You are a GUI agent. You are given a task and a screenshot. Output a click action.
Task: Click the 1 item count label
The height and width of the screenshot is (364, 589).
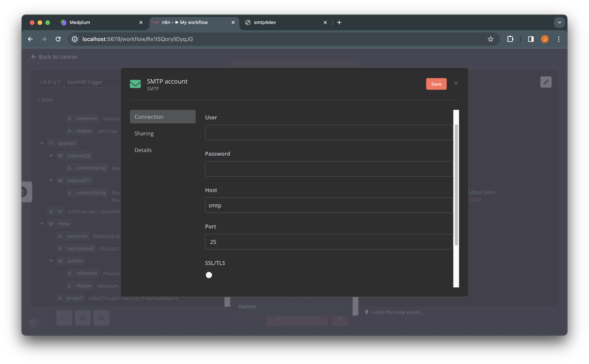(x=45, y=100)
